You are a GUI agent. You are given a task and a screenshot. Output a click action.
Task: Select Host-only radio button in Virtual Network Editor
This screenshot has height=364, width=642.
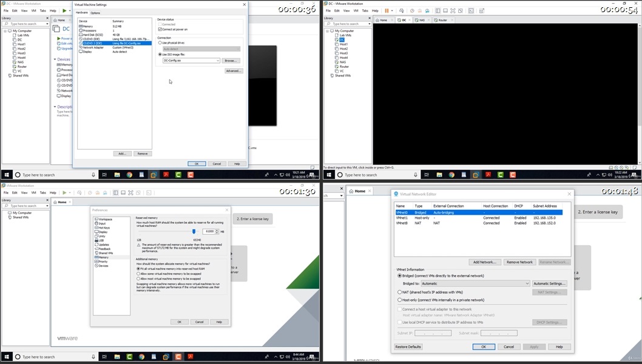[400, 300]
